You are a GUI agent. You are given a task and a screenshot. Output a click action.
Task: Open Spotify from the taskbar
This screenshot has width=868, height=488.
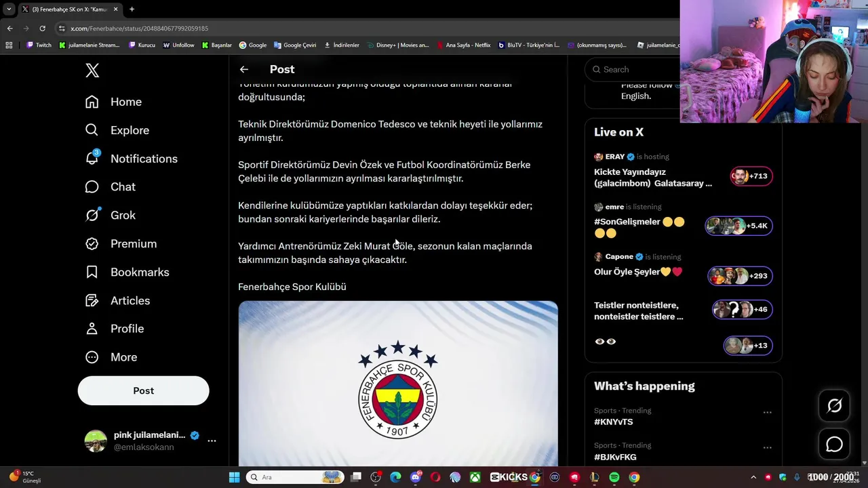tap(614, 477)
